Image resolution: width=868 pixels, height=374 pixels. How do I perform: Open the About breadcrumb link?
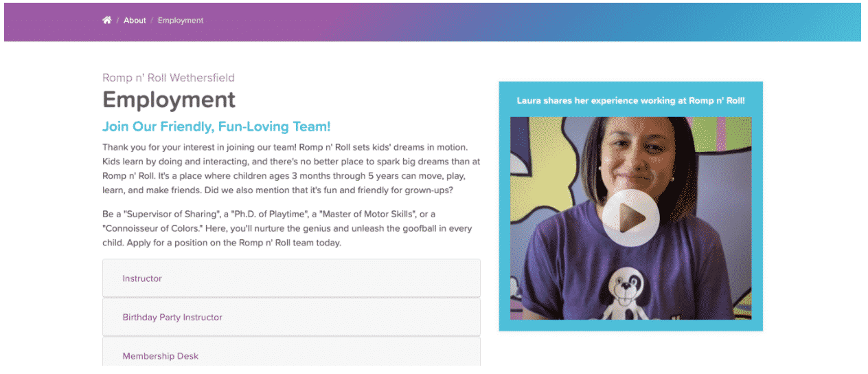coord(135,21)
